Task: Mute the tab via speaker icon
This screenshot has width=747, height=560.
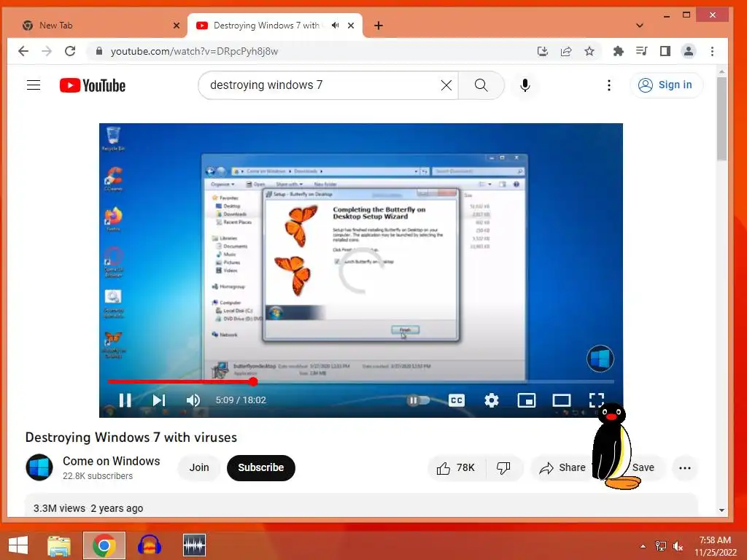Action: 336,26
